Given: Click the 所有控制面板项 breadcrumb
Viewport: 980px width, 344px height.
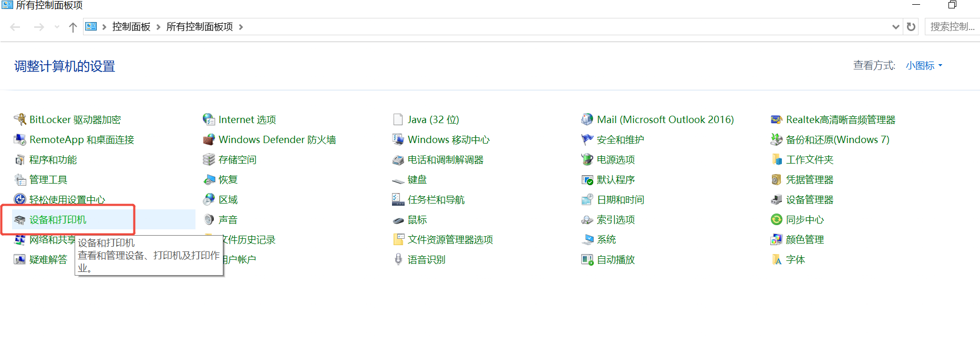Looking at the screenshot, I should (x=200, y=27).
